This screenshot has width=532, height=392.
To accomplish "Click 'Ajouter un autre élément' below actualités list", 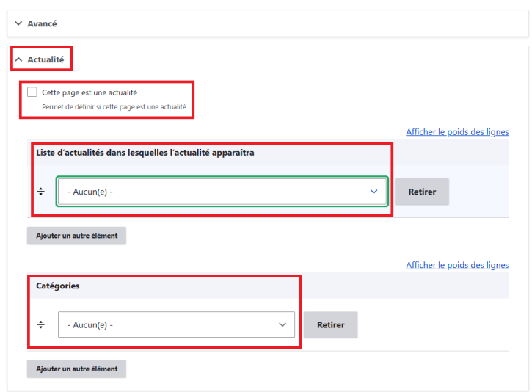I will pos(77,236).
